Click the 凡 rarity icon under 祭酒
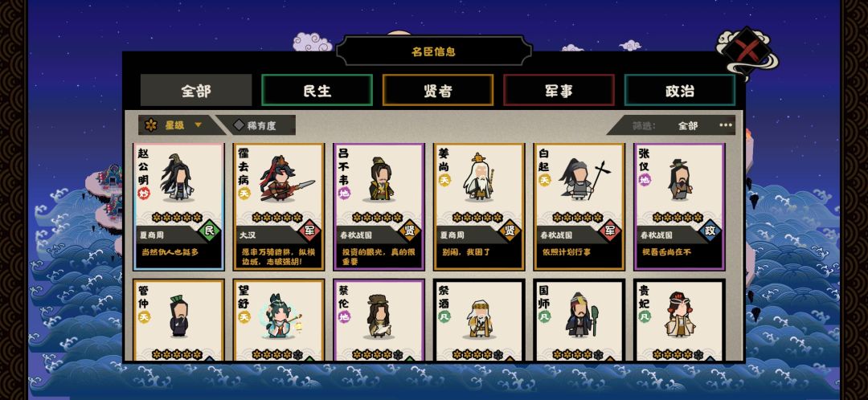Viewport: 868px width, 400px height. (x=444, y=316)
